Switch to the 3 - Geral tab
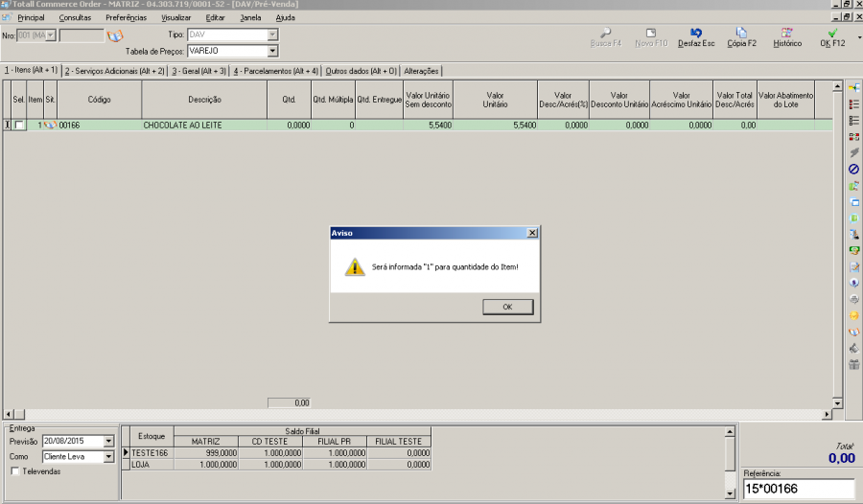 [199, 71]
